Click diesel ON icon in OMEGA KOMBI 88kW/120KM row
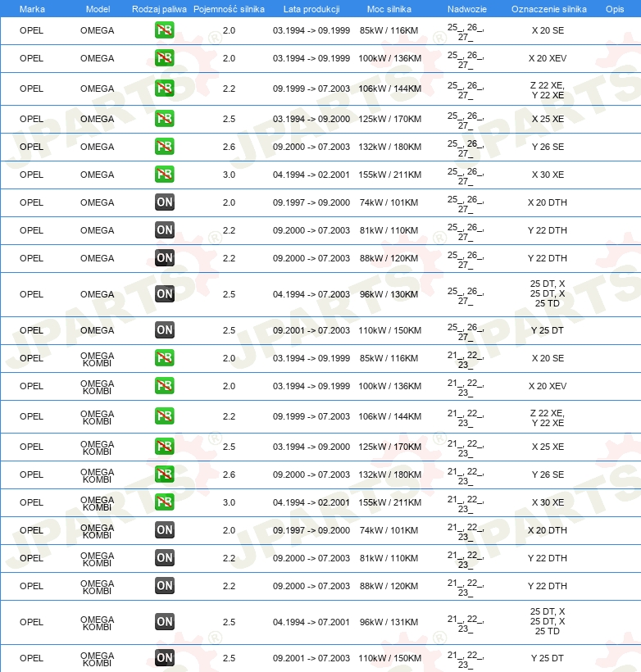This screenshot has height=672, width=641. pyautogui.click(x=165, y=586)
